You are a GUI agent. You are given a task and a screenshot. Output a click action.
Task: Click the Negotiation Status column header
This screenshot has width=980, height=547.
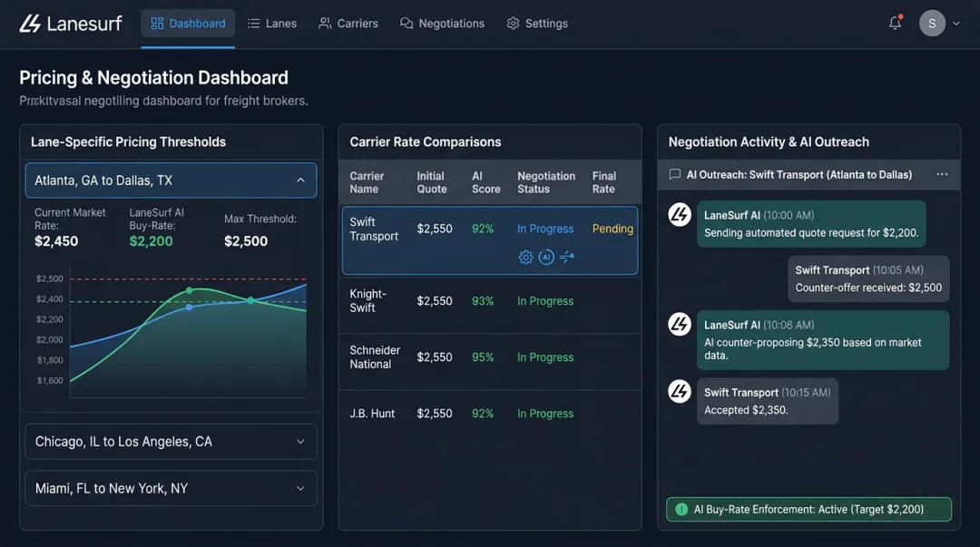[546, 182]
